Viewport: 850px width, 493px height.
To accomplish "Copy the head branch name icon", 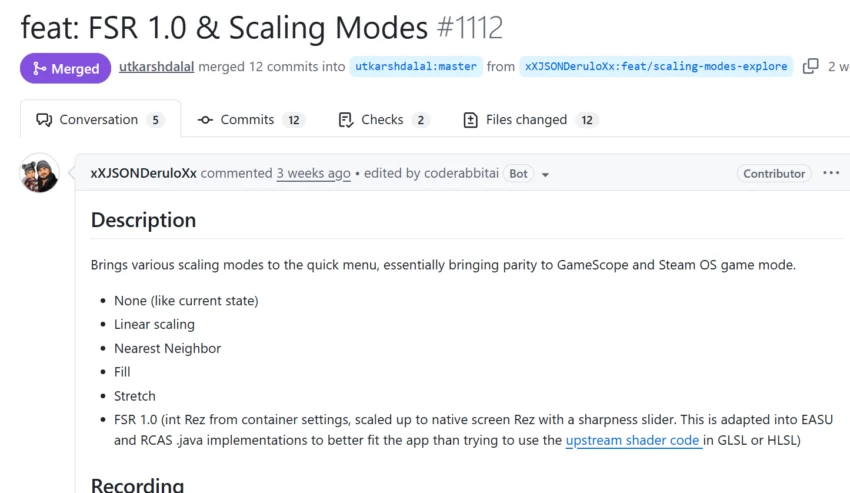I will [810, 66].
